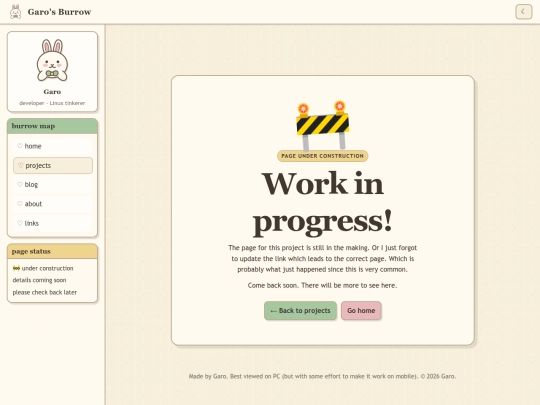Open the blog from burrow map

pos(53,185)
